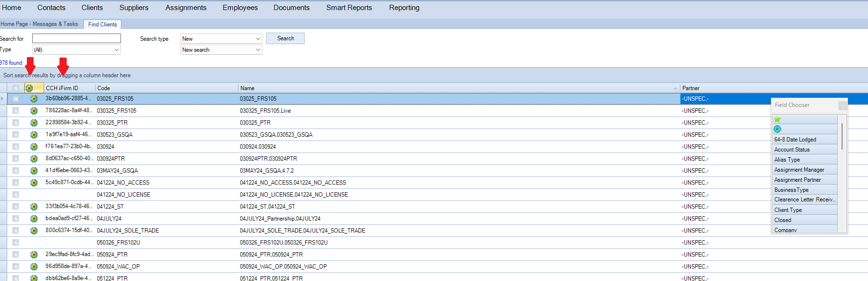This screenshot has height=281, width=868.
Task: Open the Smart Reports menu
Action: tap(349, 8)
